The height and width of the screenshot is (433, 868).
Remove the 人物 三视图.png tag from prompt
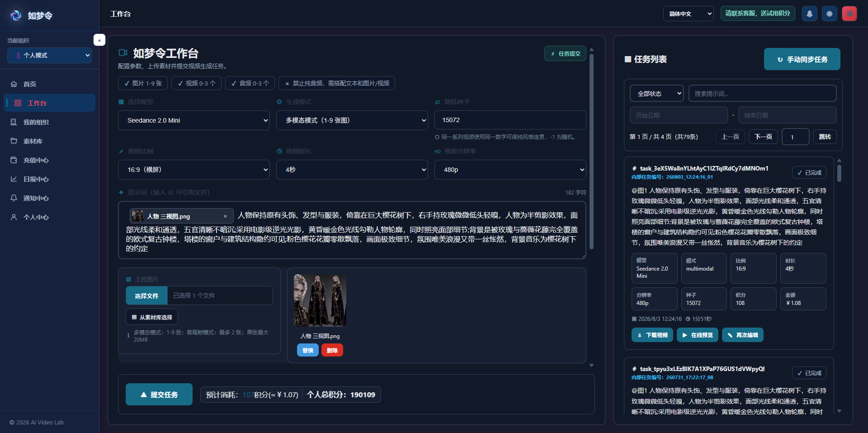[x=225, y=216]
